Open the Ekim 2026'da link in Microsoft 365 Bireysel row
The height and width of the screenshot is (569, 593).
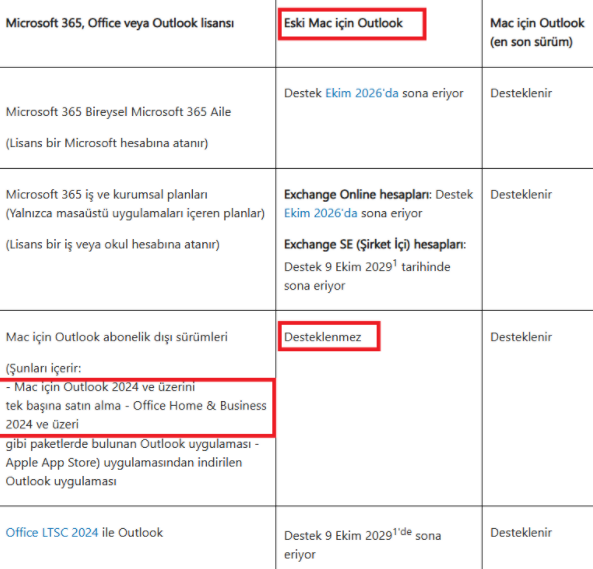(362, 93)
